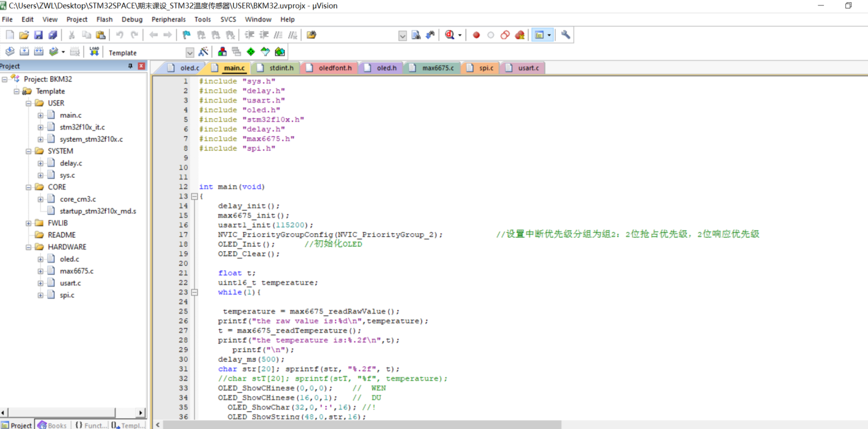Click the Manage Run-Time Environment green diamond
This screenshot has width=868, height=429.
[x=251, y=52]
